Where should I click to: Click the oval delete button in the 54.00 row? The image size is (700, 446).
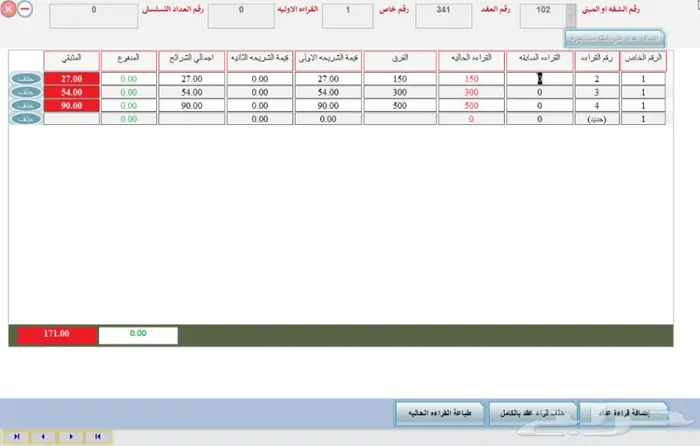coord(26,92)
